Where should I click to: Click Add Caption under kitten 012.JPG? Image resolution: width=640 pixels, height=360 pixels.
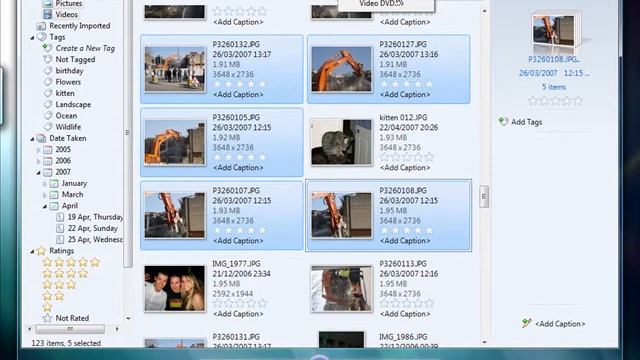(405, 167)
